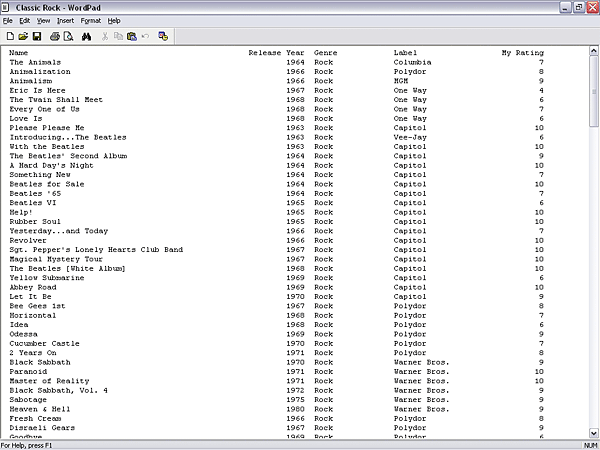The height and width of the screenshot is (450, 600).
Task: Click 'Yellow Submarine' album text
Action: click(47, 278)
